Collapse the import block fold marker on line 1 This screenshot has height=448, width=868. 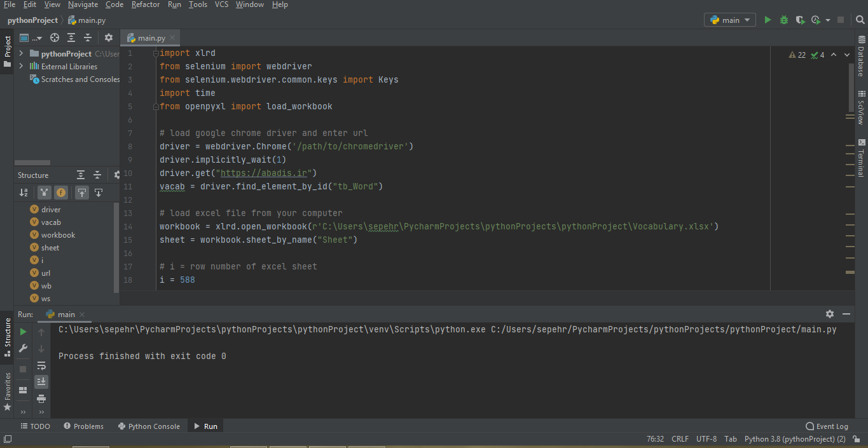(156, 53)
